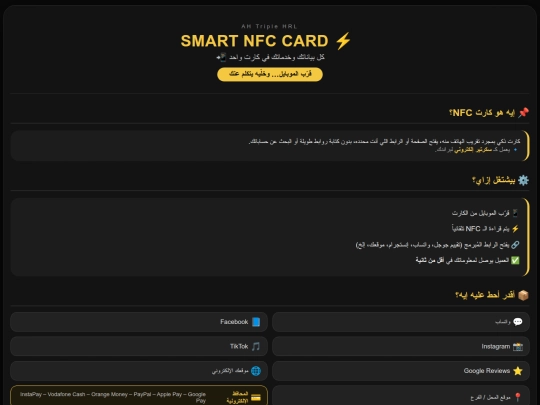The image size is (540, 405).
Task: Click the Google Reviews star icon
Action: 518,371
